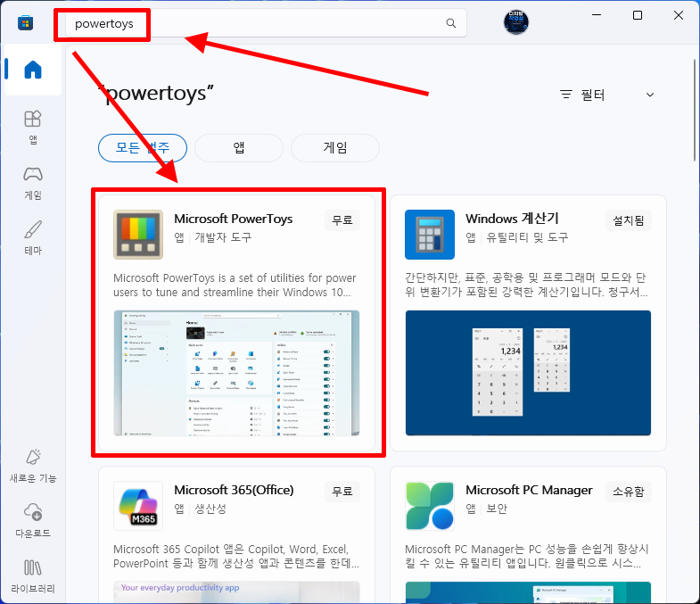Open the Windows 계산기 title link

point(512,219)
